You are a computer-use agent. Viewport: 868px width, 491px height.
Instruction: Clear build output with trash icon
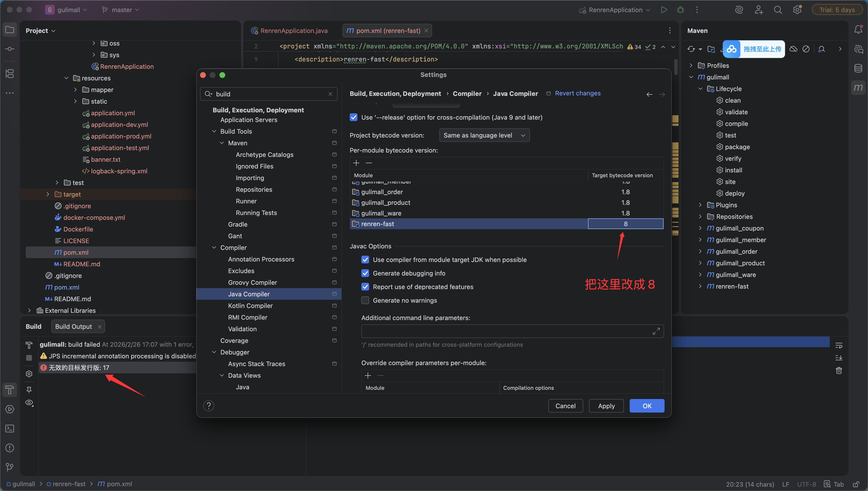coord(839,371)
